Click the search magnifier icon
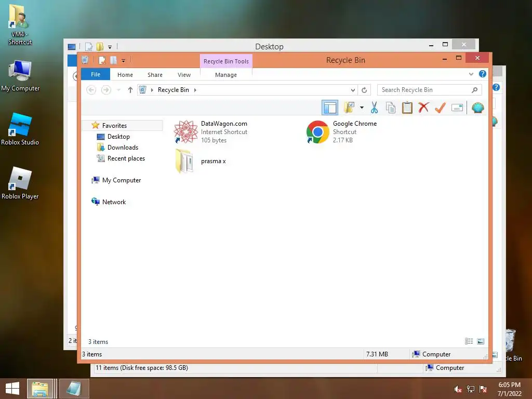The height and width of the screenshot is (399, 532). (475, 90)
